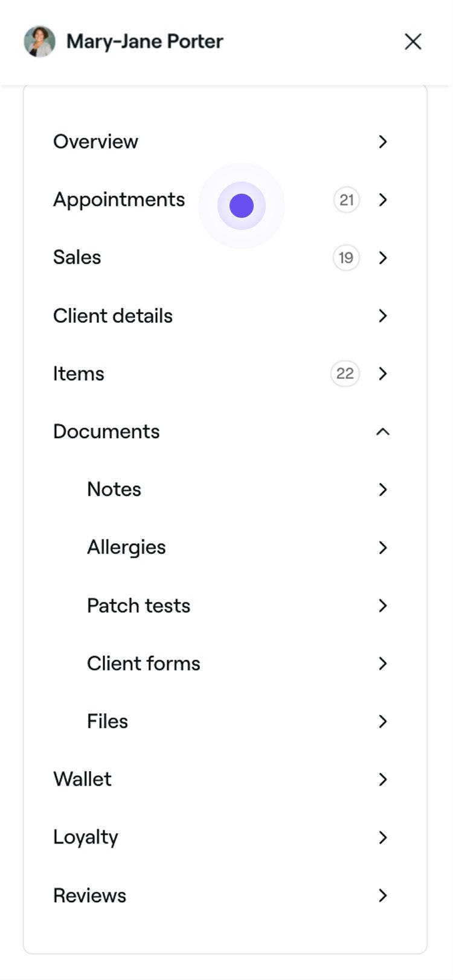Screen dimensions: 453x980
Task: Select the Overview menu item
Action: [95, 142]
